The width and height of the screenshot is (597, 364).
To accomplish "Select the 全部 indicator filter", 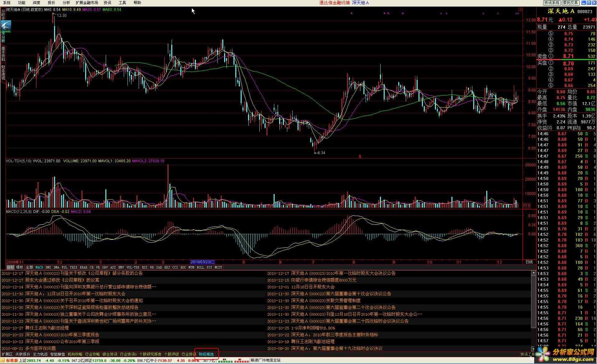I will [29, 267].
